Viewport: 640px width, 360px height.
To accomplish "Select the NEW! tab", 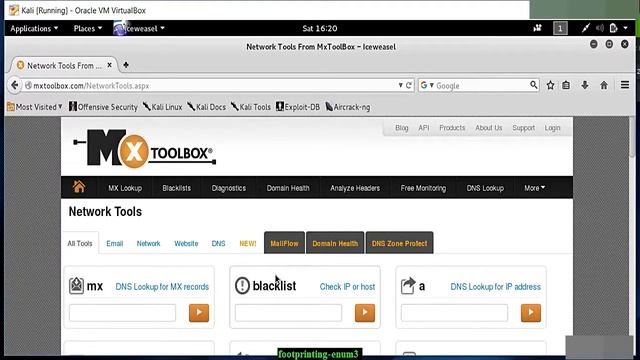I will click(x=248, y=243).
